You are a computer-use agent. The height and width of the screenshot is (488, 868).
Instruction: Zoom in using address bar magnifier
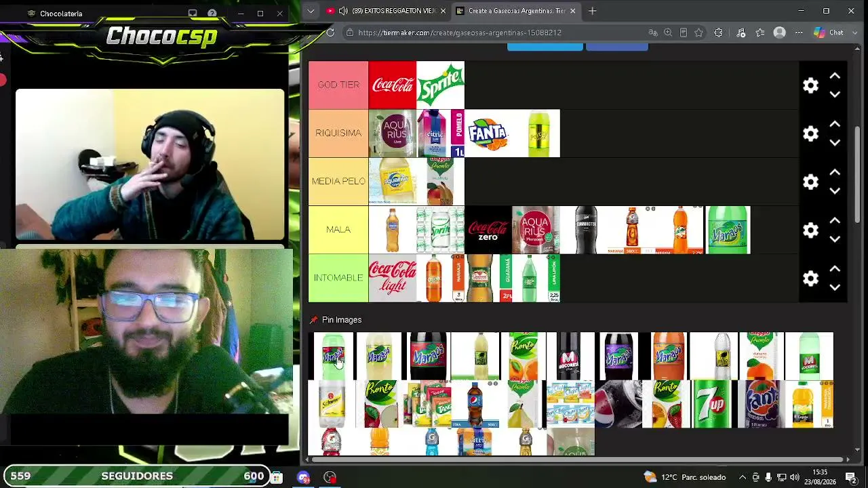pyautogui.click(x=668, y=33)
